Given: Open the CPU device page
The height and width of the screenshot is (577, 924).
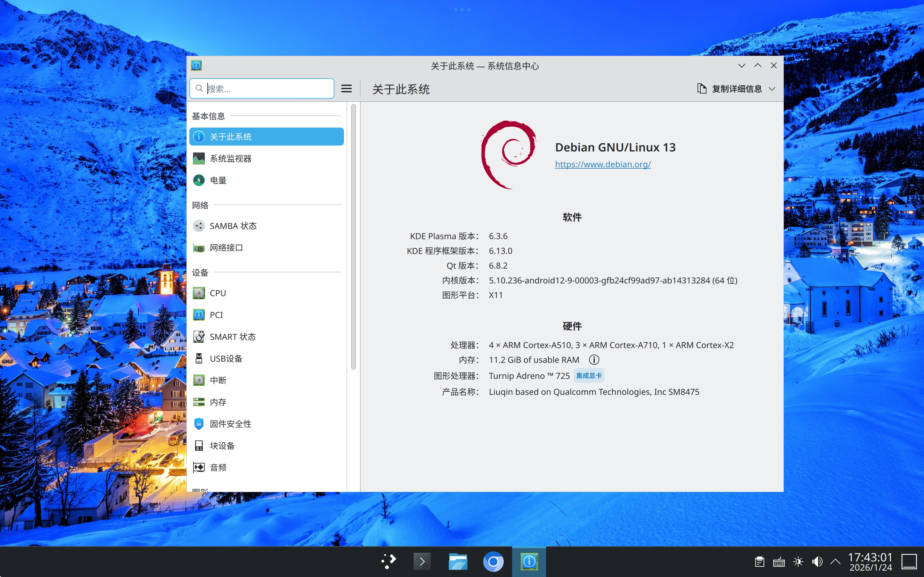Looking at the screenshot, I should tap(218, 293).
